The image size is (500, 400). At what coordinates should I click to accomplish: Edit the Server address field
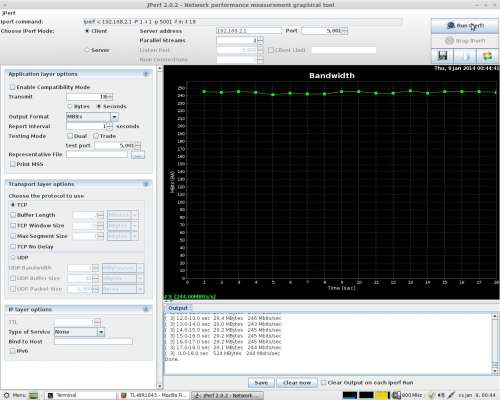(x=249, y=31)
